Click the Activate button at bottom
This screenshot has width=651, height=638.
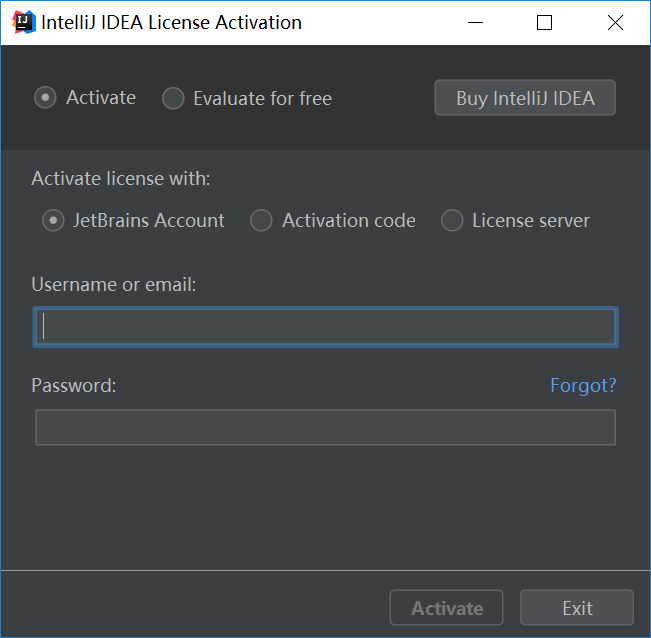(x=447, y=608)
